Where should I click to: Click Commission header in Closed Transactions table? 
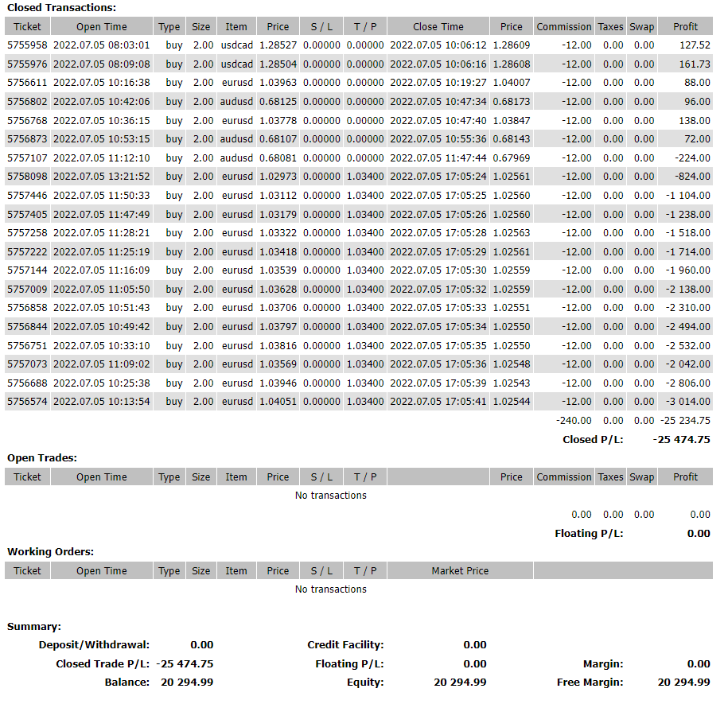click(x=564, y=27)
